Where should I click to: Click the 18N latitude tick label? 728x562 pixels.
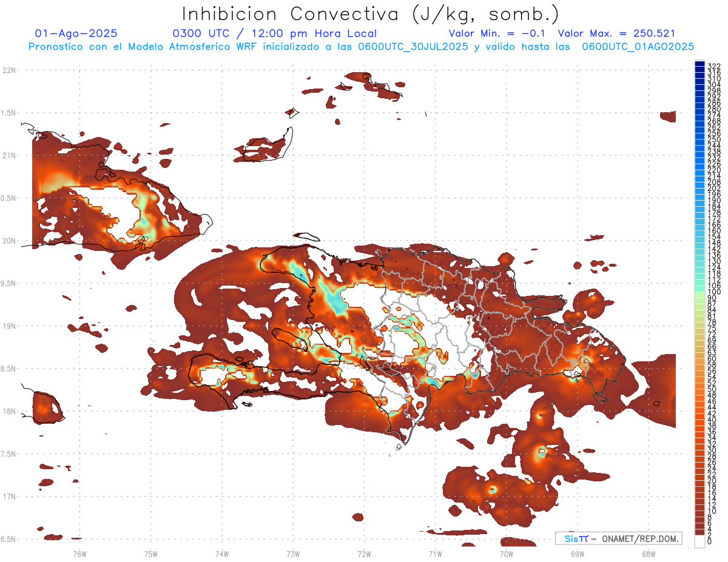[8, 411]
